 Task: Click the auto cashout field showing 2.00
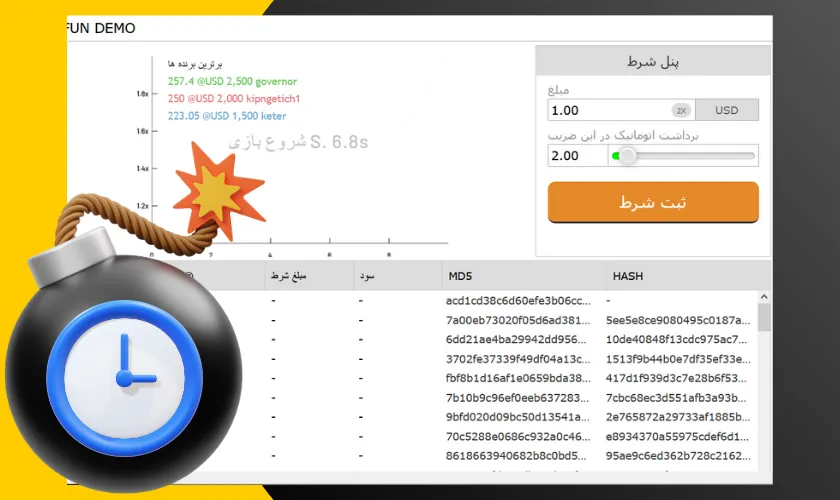(577, 156)
